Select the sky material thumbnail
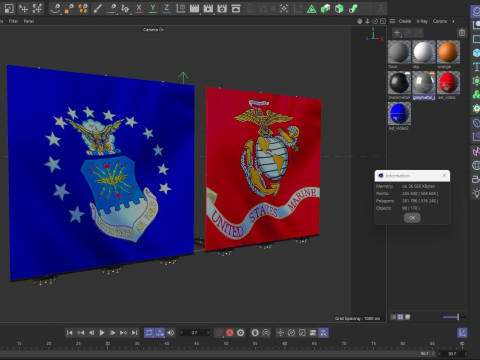 pos(424,52)
